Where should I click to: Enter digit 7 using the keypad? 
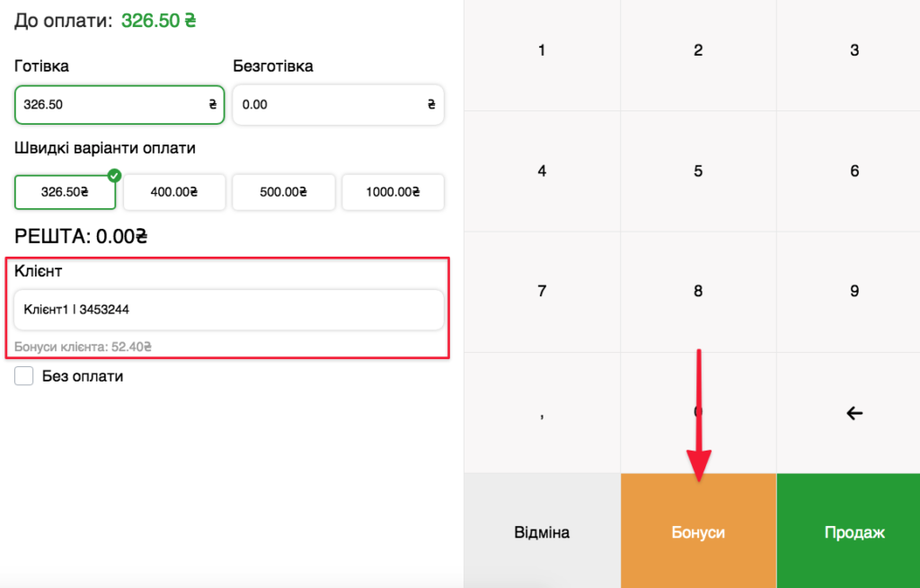click(542, 292)
